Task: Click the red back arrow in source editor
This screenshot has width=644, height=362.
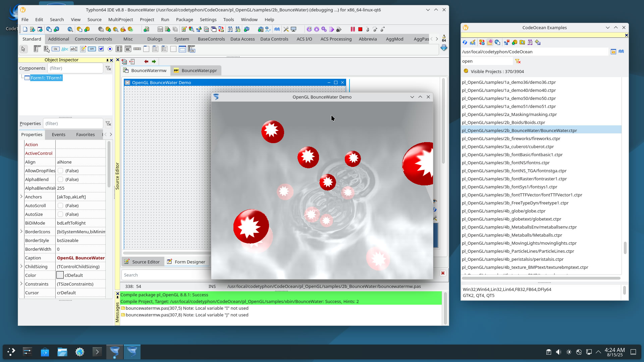Action: tap(146, 61)
